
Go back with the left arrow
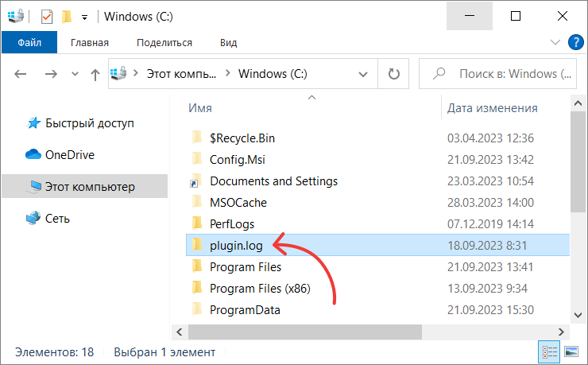click(20, 74)
